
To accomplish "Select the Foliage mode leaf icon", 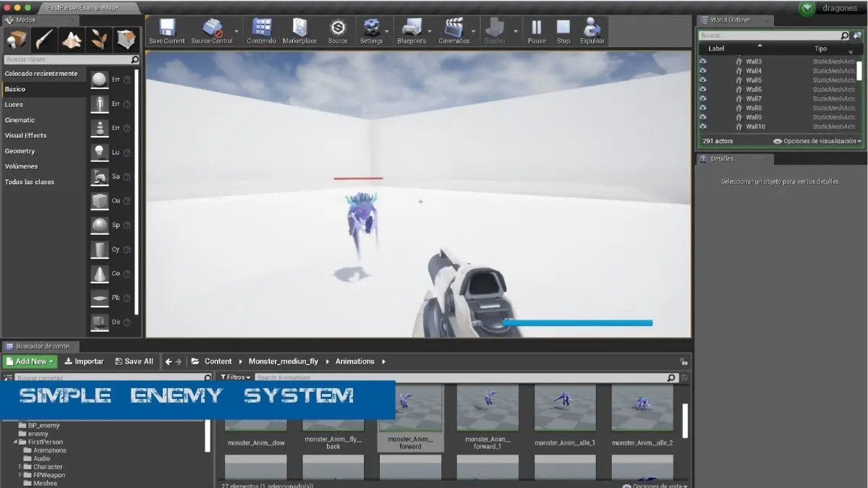I will 99,40.
